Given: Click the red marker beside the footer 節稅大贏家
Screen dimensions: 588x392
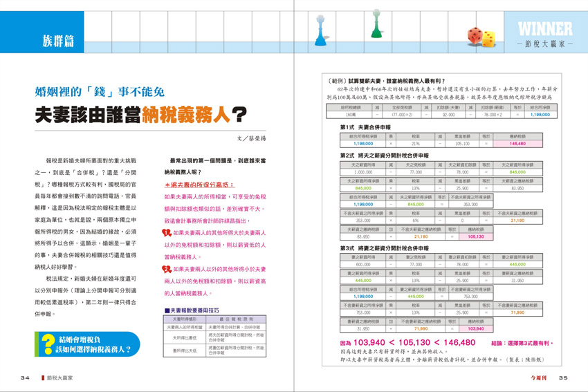Looking at the screenshot, I should [43, 377].
